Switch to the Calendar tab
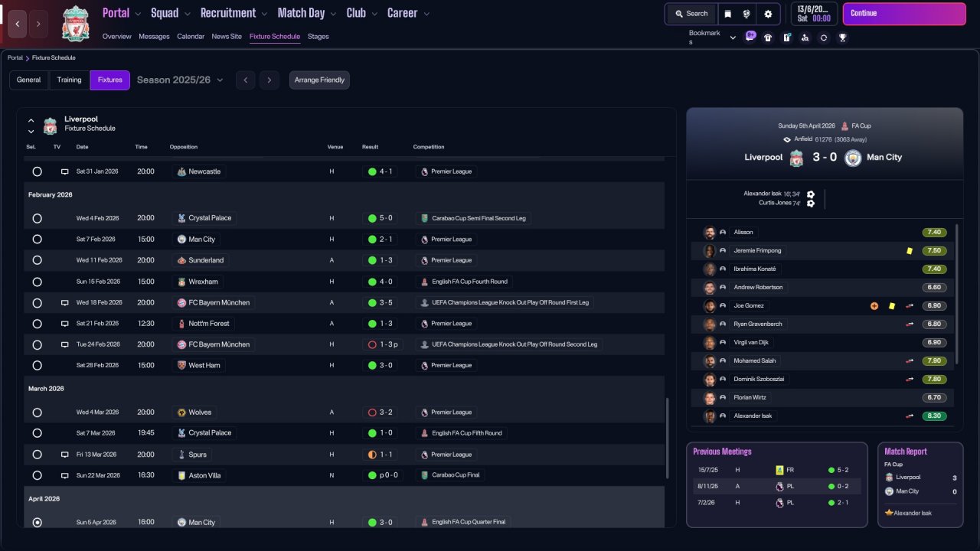Viewport: 980px width, 551px height. coord(191,37)
